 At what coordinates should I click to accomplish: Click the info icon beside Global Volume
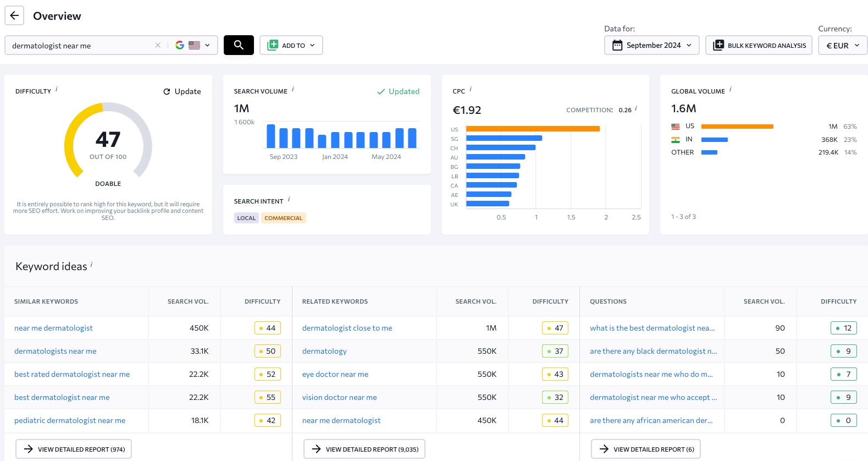tap(731, 89)
